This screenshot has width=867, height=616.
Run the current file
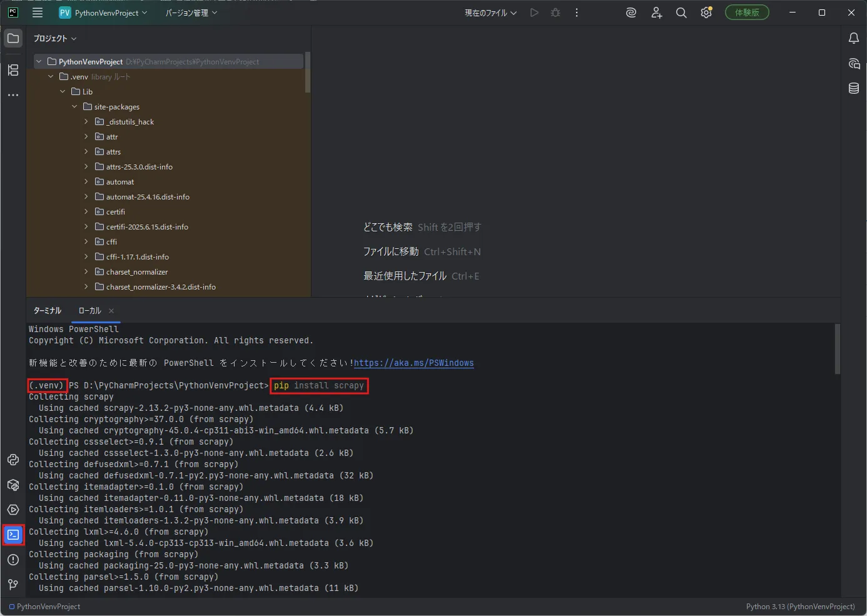[x=534, y=13]
